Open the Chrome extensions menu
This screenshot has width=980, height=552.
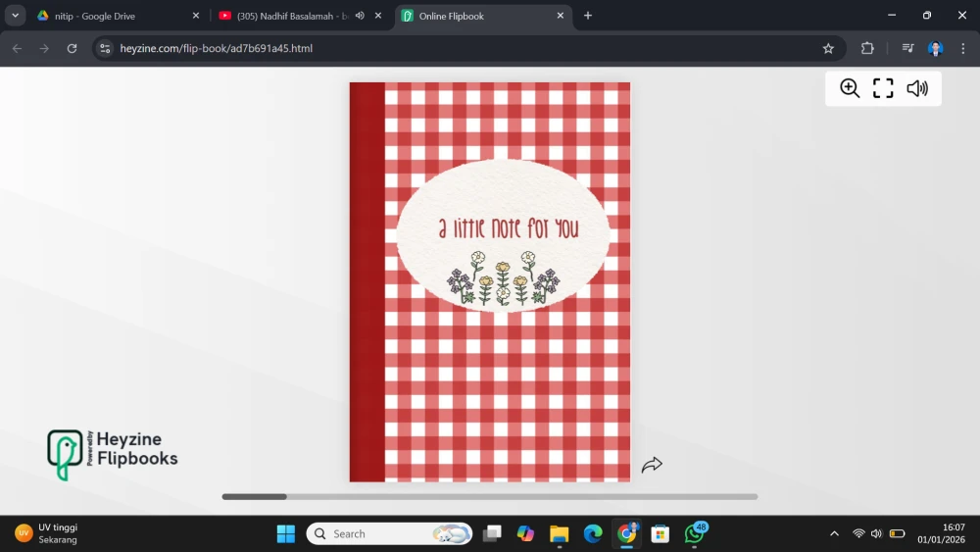click(x=867, y=48)
